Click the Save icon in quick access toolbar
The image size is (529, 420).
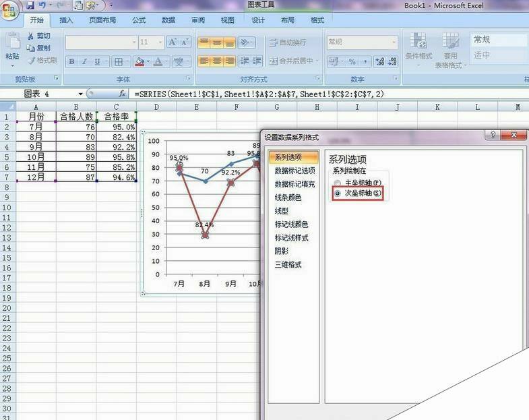pyautogui.click(x=30, y=5)
